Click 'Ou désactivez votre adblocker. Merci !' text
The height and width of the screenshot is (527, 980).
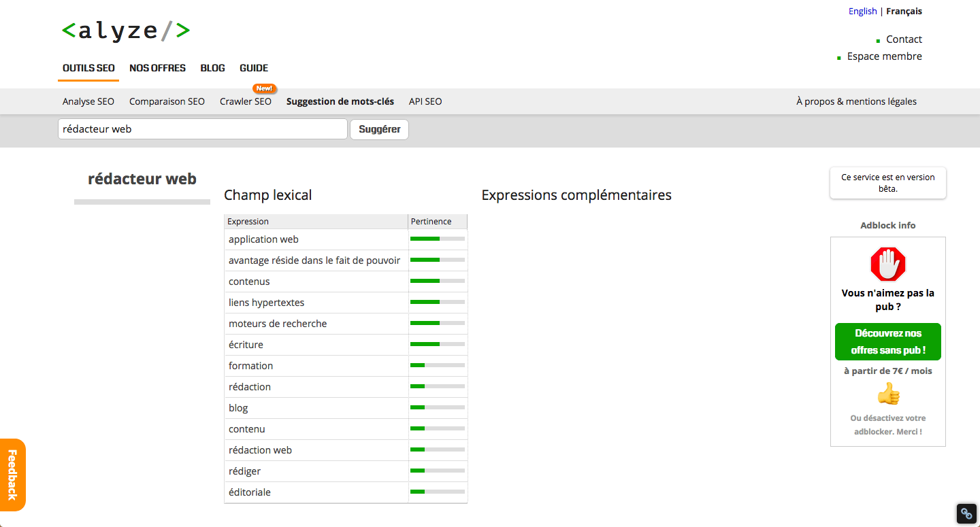click(x=888, y=425)
